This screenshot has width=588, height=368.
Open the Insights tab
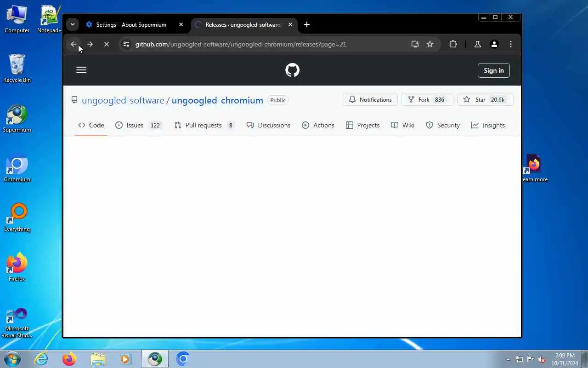(x=488, y=125)
